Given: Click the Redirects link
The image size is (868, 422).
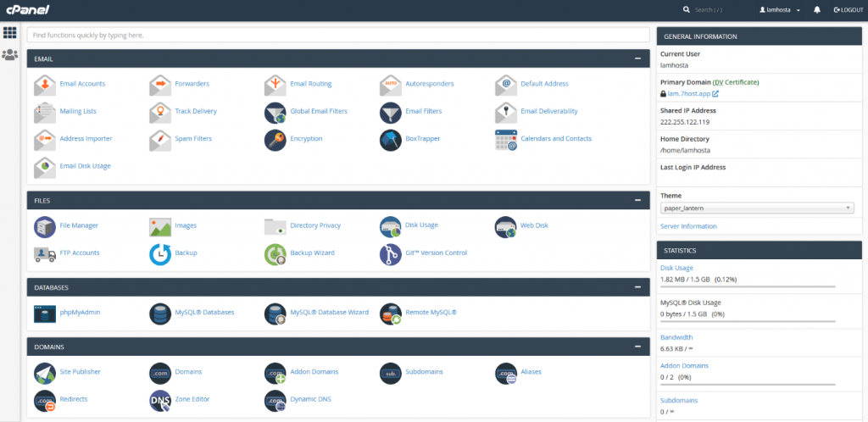Looking at the screenshot, I should click(74, 399).
